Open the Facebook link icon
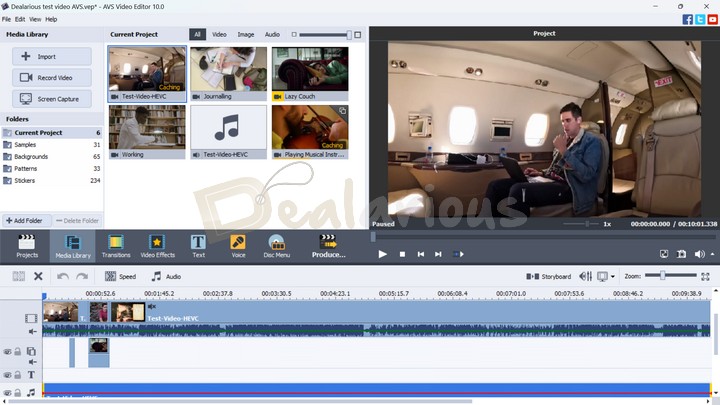This screenshot has height=405, width=720. point(687,19)
